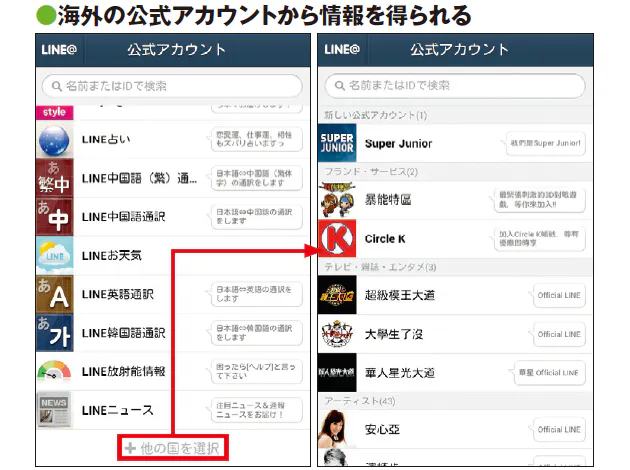The height and width of the screenshot is (470, 630).
Task: Open 暴能特區 account name
Action: click(388, 200)
